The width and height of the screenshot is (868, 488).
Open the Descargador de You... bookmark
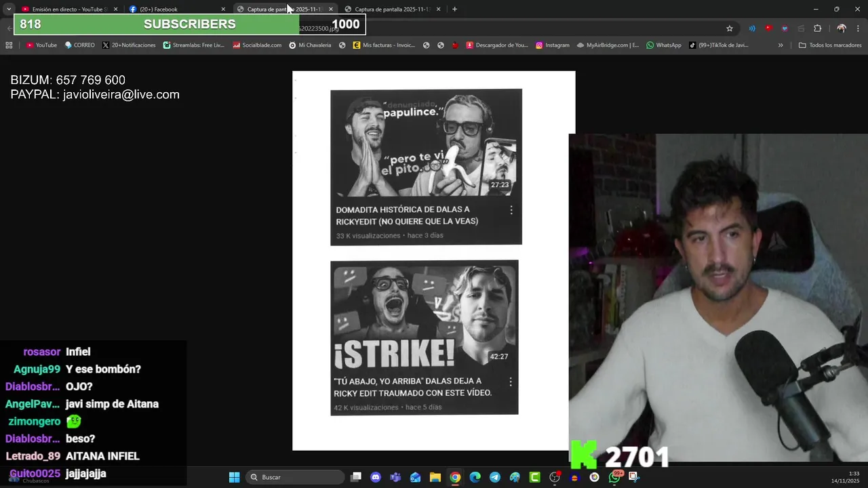tap(497, 45)
